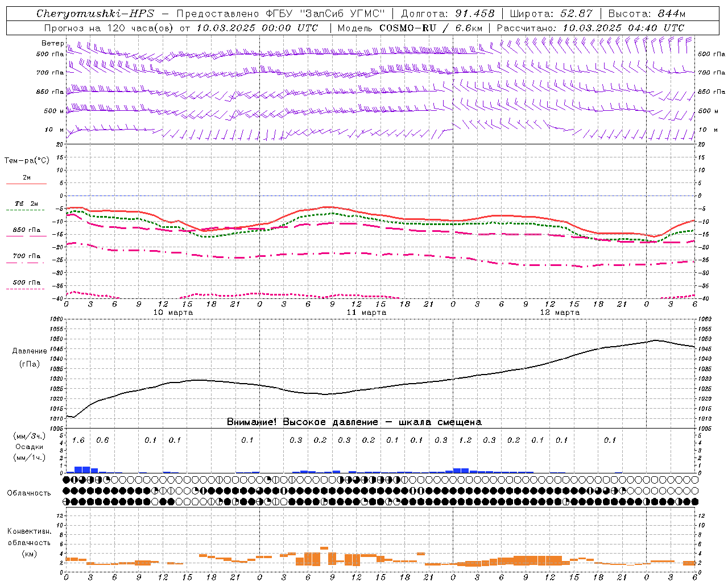The height and width of the screenshot is (582, 728).
Task: Click the (мм/3ч.) precipitation unit label
Action: coord(30,436)
